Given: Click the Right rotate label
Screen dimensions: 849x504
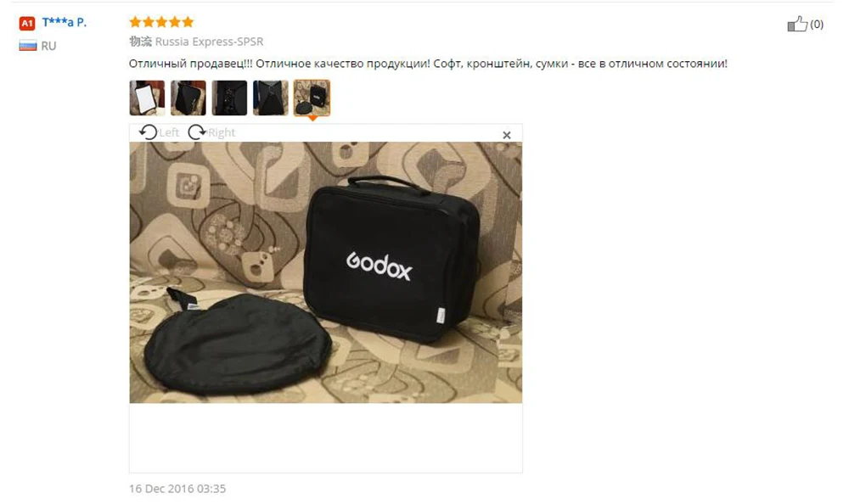Looking at the screenshot, I should [x=222, y=132].
